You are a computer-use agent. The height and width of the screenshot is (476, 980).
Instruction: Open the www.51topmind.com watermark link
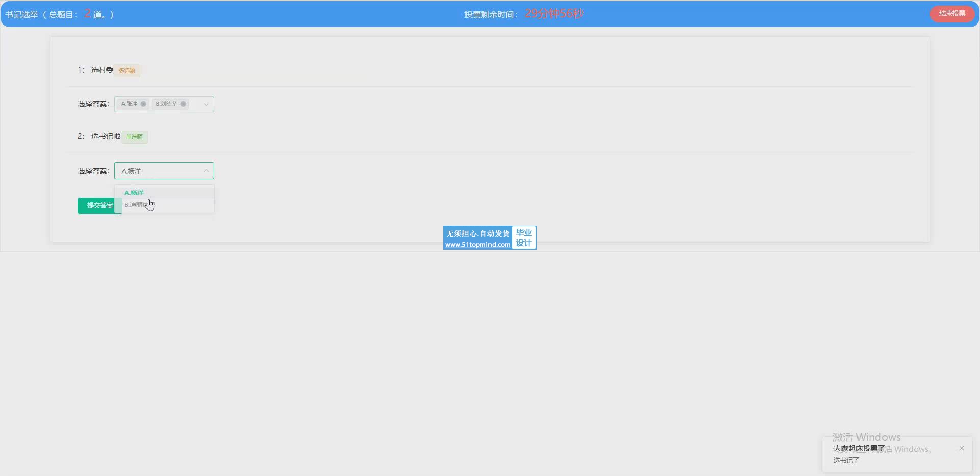coord(477,245)
